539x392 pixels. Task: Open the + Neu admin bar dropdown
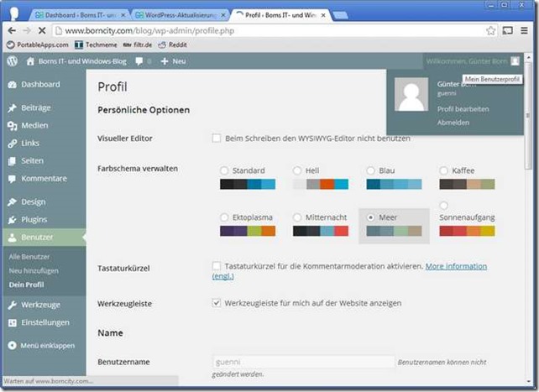[173, 61]
